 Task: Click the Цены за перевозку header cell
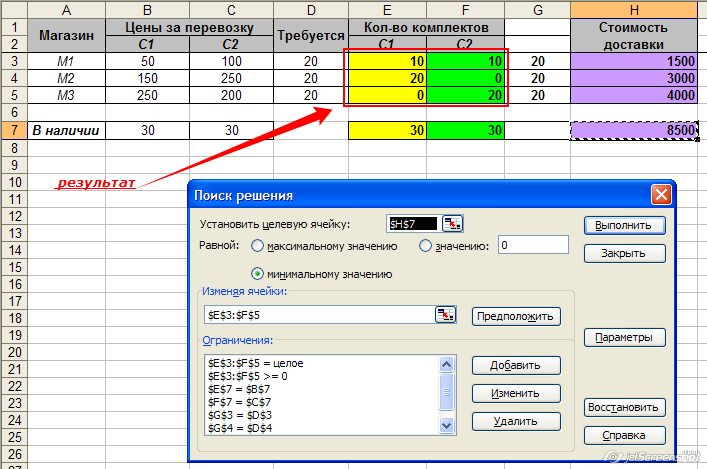[189, 27]
